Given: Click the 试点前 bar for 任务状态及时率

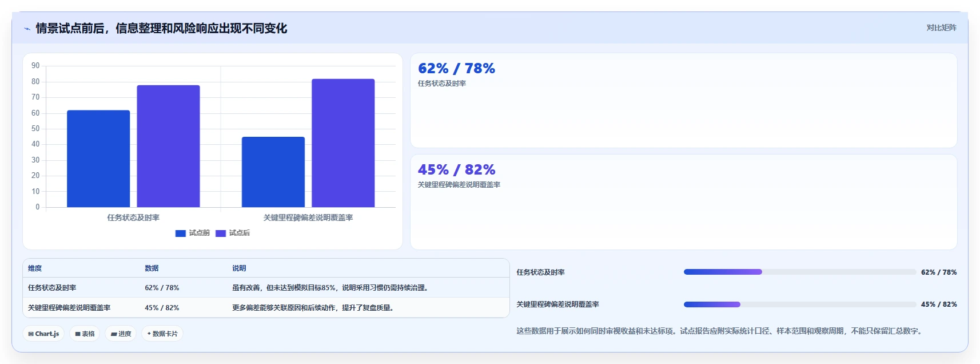Looking at the screenshot, I should pos(98,159).
